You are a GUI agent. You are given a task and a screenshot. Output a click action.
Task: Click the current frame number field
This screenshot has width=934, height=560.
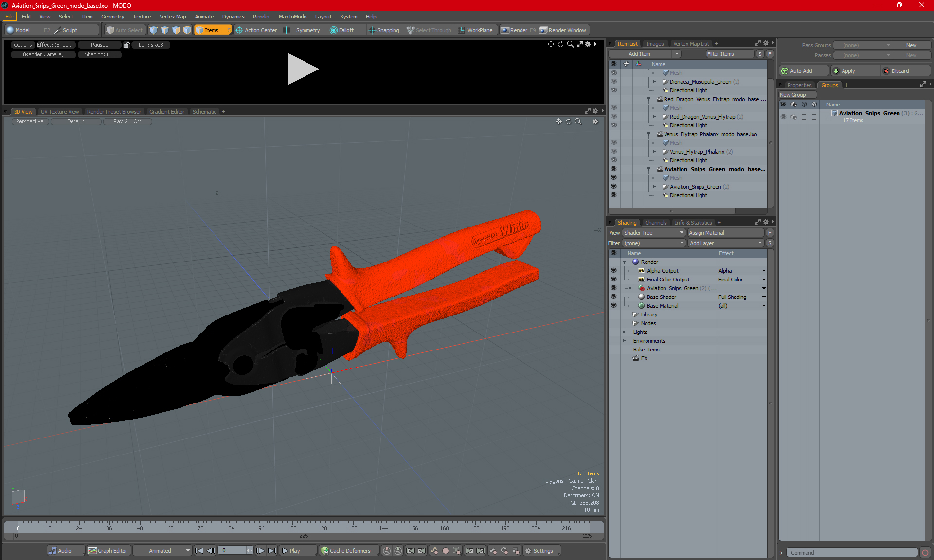tap(233, 551)
